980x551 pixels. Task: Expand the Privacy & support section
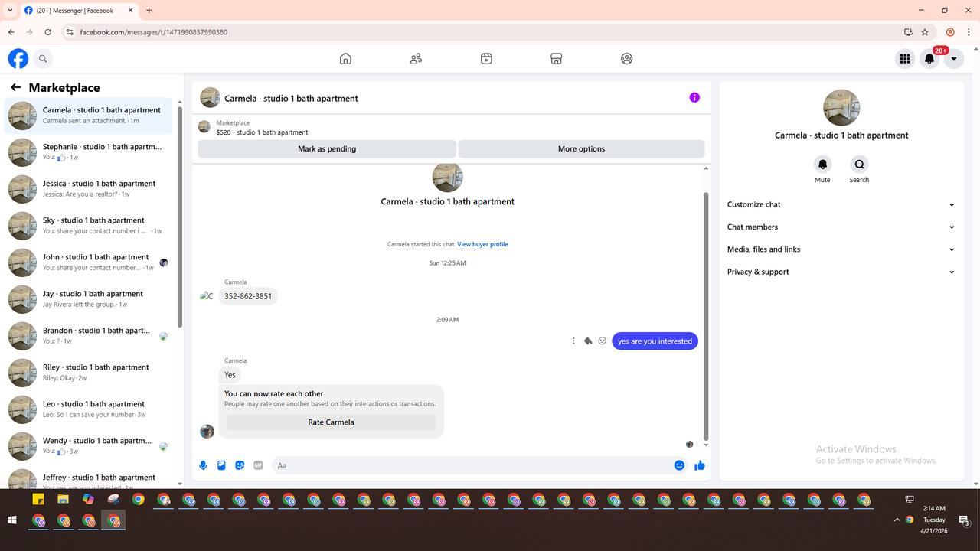pos(841,272)
